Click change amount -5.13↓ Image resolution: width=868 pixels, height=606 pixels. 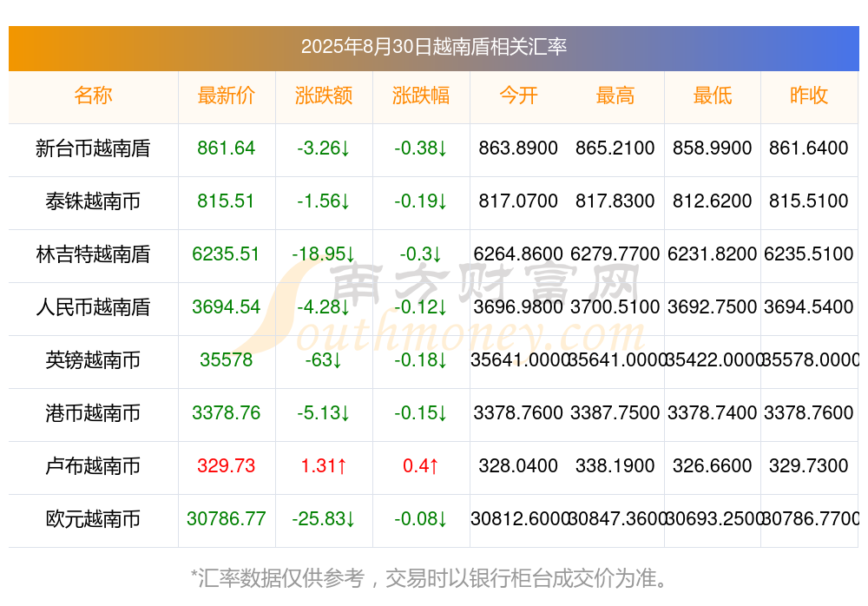(x=323, y=412)
